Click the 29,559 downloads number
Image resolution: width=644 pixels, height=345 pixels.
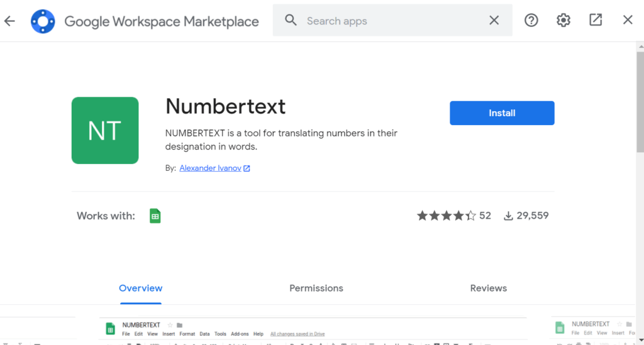533,216
